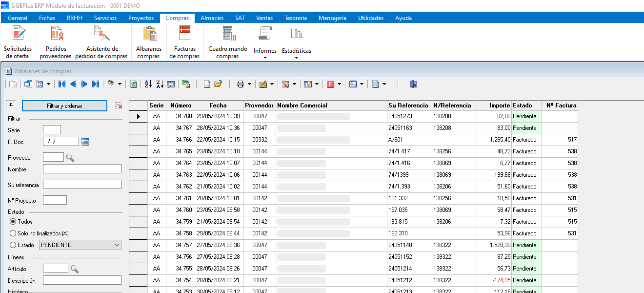Open the grid view dropdown arrow

pos(48,84)
